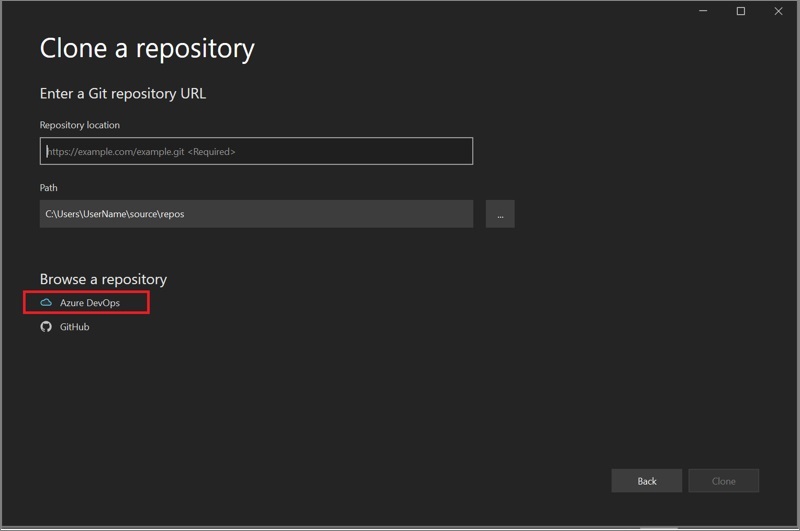Click the Path text field

point(256,214)
